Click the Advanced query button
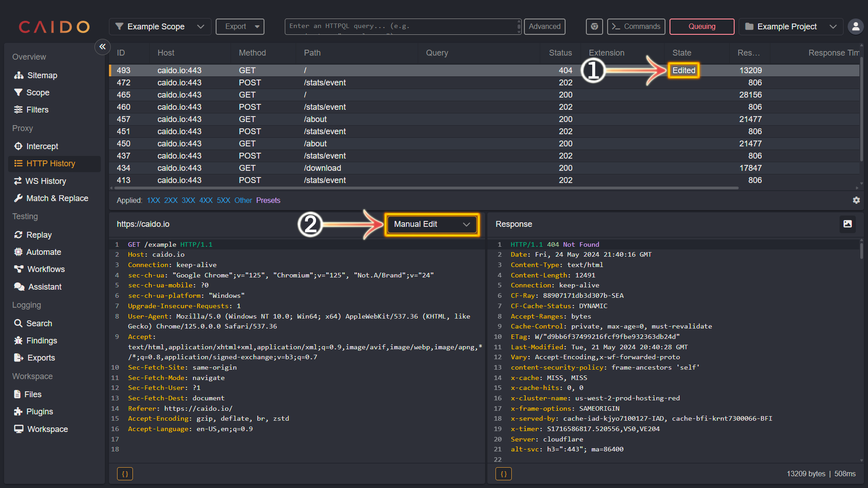868x488 pixels. 544,27
